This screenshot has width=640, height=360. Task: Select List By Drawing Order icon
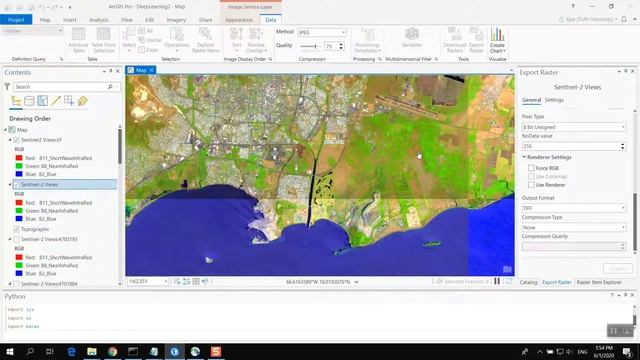(x=16, y=101)
